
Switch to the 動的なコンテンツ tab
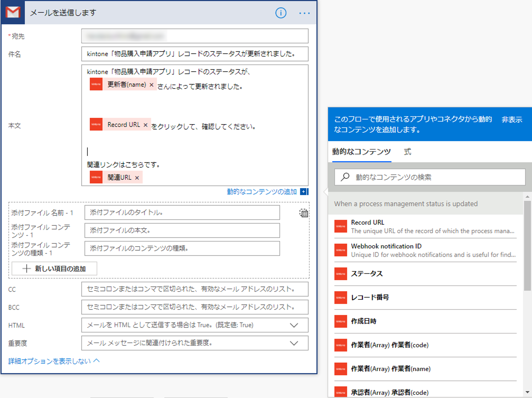[361, 152]
